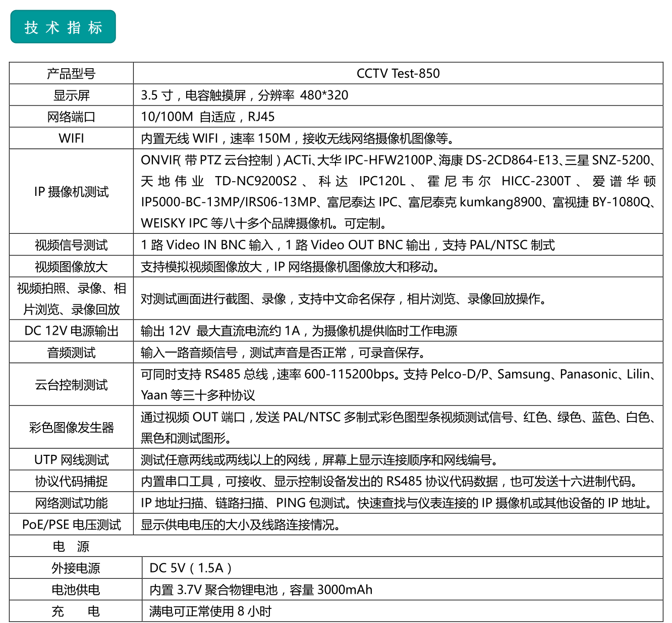
Task: Select the 输出 12V 最大直流电流约 1A text
Action: 299,331
